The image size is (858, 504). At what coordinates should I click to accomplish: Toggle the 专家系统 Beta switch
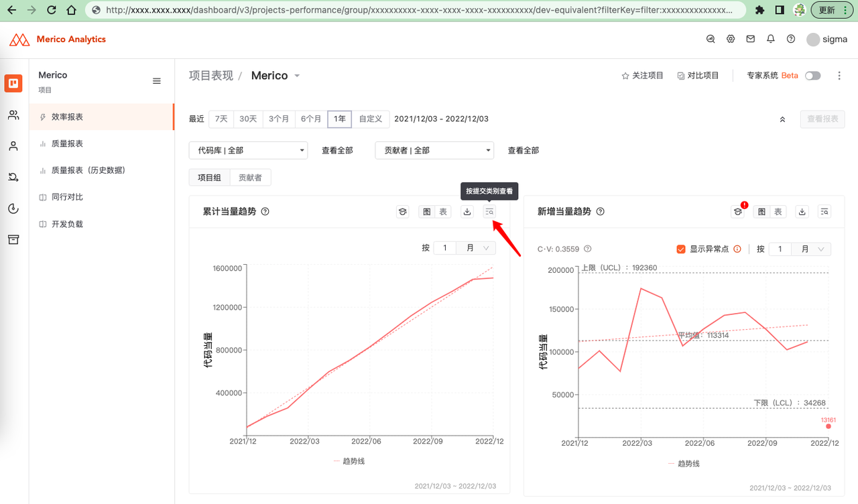point(813,76)
